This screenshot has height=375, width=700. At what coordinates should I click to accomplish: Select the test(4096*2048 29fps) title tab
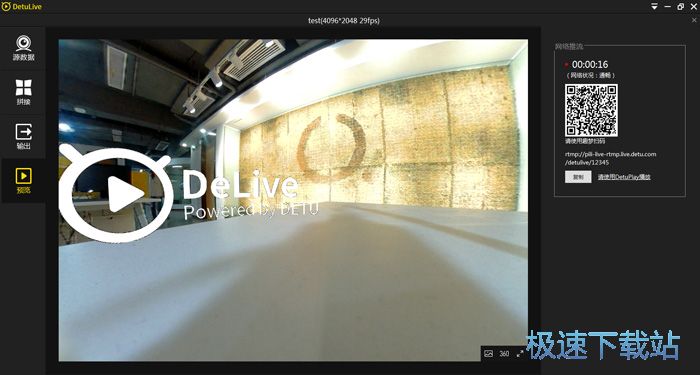click(344, 21)
